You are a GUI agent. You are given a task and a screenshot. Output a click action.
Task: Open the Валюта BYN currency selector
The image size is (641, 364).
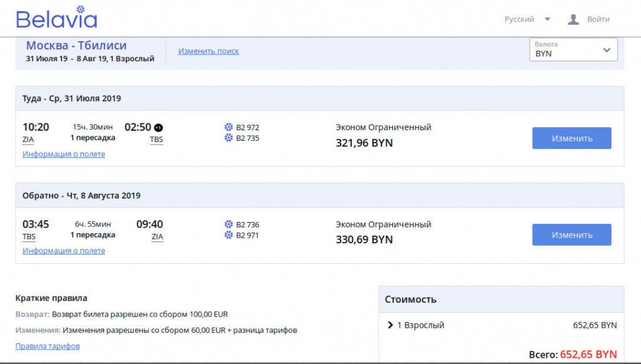(x=573, y=49)
